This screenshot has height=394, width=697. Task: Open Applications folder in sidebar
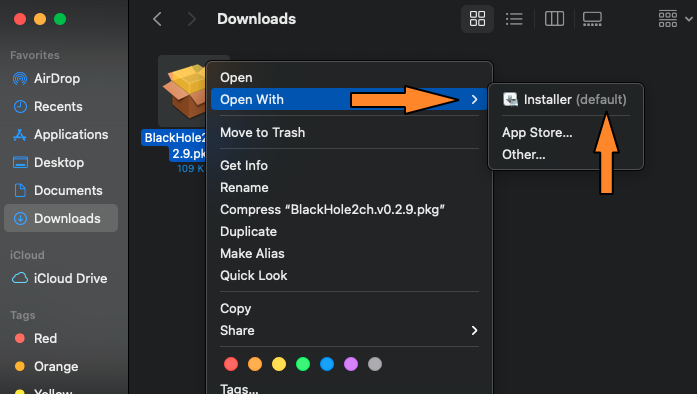click(x=61, y=135)
